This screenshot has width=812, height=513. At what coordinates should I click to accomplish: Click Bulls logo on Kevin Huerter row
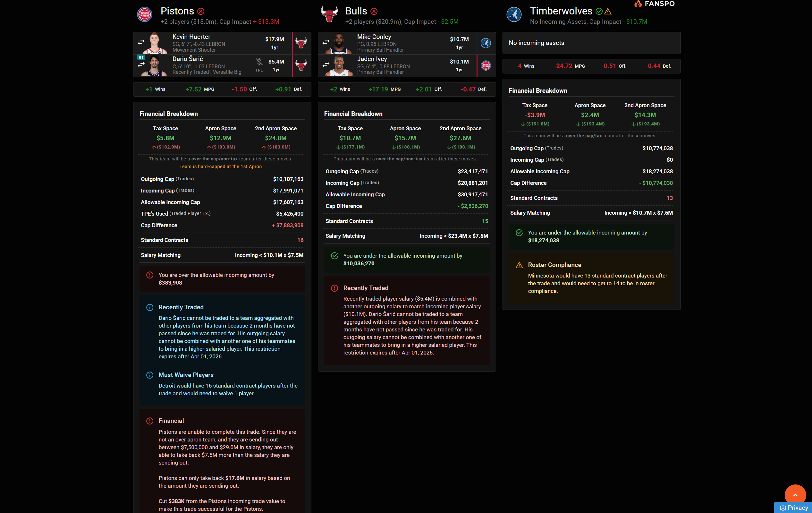coord(301,43)
